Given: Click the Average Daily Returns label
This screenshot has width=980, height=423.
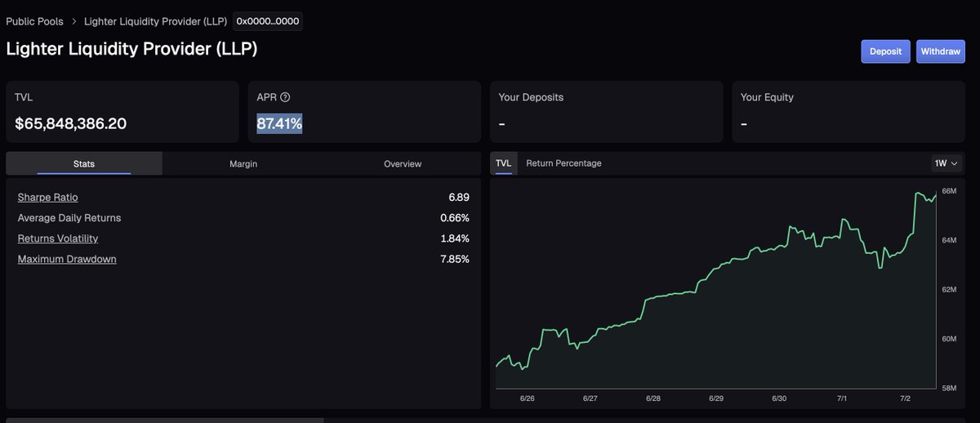Looking at the screenshot, I should click(69, 218).
